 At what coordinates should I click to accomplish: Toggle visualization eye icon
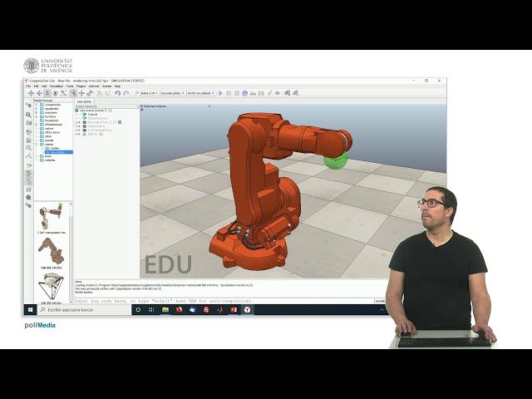278,93
